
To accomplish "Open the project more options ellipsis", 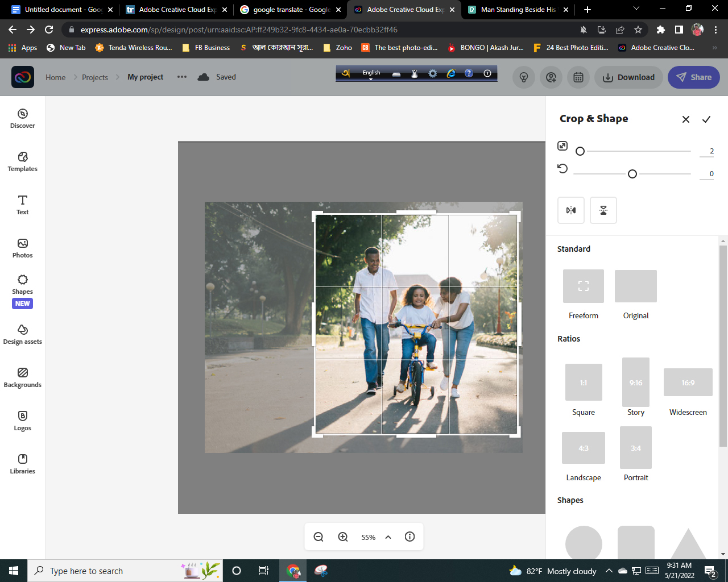I will [182, 77].
